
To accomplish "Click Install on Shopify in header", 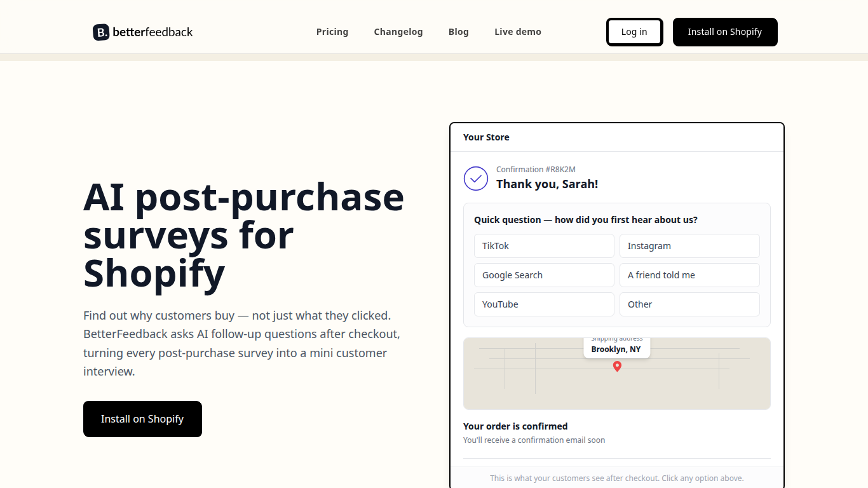I will click(x=725, y=32).
